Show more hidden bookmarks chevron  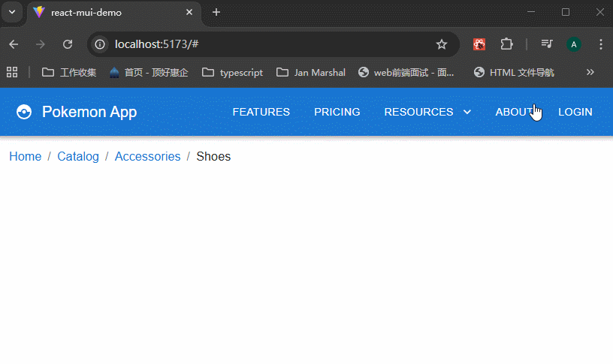tap(590, 73)
